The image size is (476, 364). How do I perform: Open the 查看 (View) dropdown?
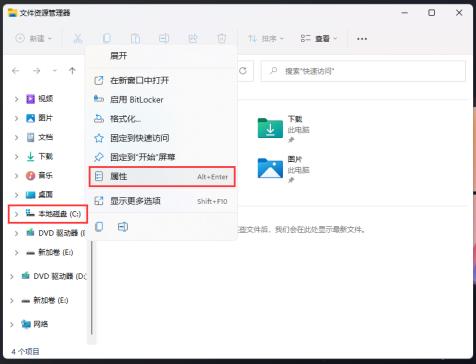tap(319, 39)
